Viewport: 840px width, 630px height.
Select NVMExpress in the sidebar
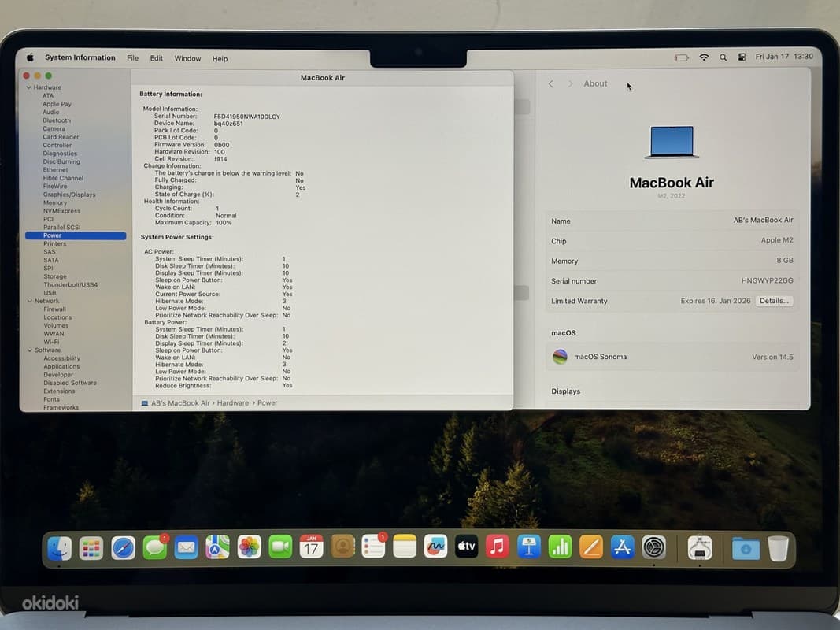[61, 211]
